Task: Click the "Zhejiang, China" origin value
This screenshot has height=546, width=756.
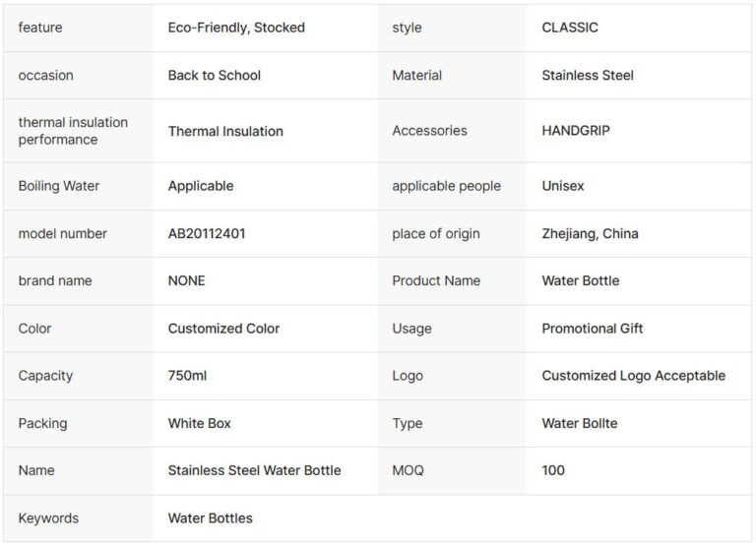Action: [590, 233]
